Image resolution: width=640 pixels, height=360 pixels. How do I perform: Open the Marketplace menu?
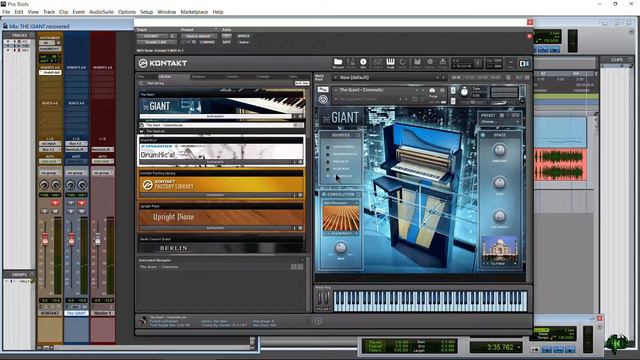point(194,12)
